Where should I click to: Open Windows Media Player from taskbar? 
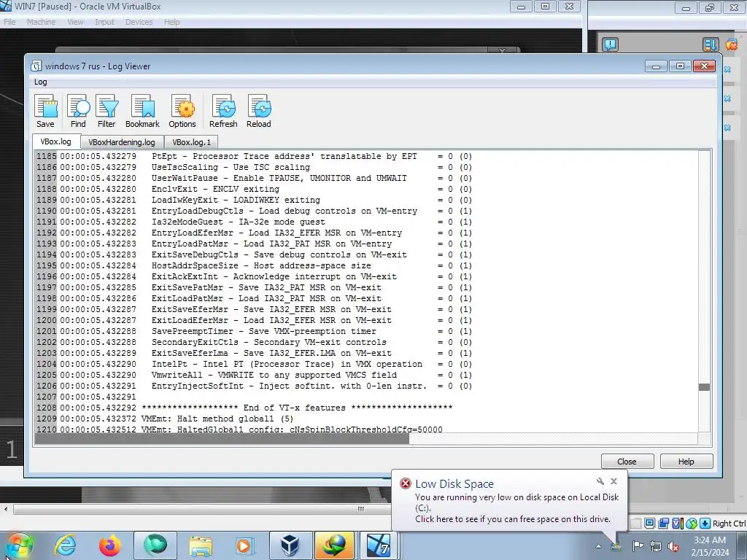click(245, 545)
